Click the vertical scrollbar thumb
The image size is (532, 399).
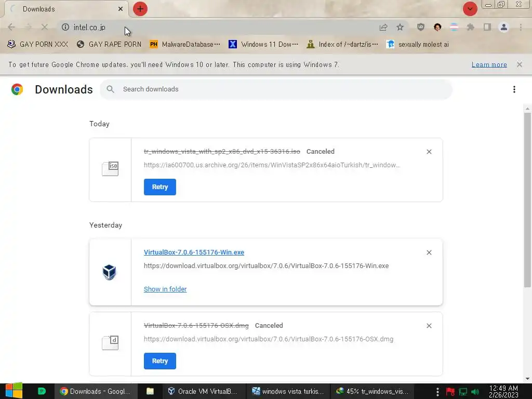click(x=527, y=200)
